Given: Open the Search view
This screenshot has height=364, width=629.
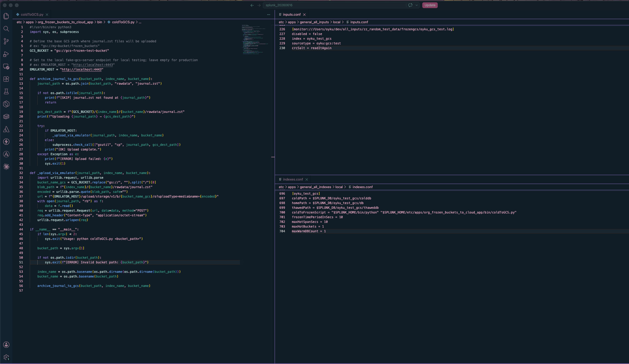Looking at the screenshot, I should (6, 29).
